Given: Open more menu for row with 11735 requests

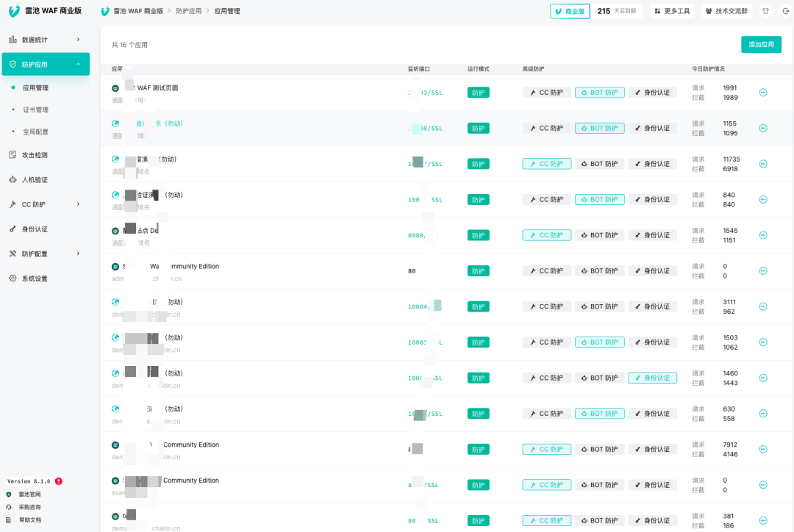Looking at the screenshot, I should click(x=763, y=164).
